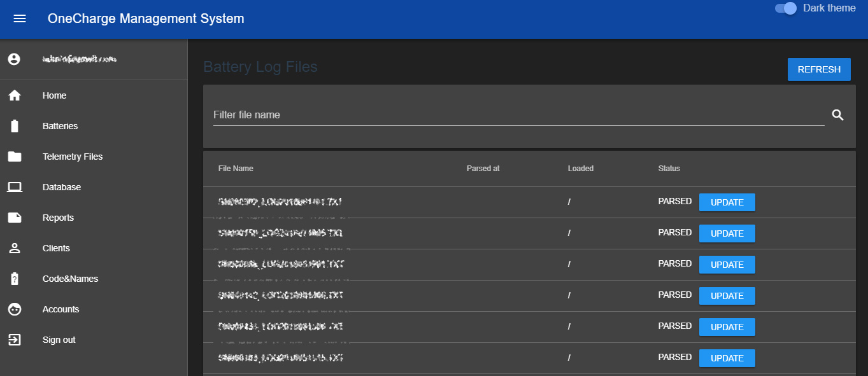Click the Code&Names battery-question icon
Image resolution: width=868 pixels, height=376 pixels.
(x=15, y=279)
